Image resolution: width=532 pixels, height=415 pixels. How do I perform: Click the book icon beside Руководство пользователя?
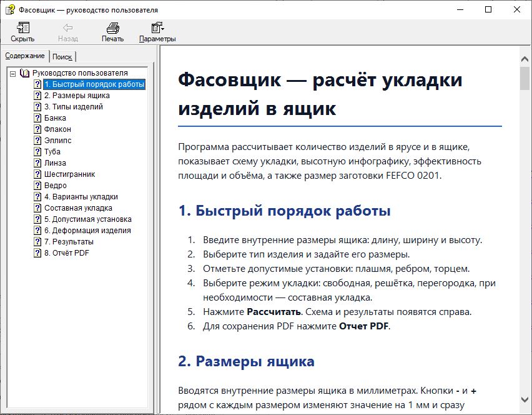[24, 73]
